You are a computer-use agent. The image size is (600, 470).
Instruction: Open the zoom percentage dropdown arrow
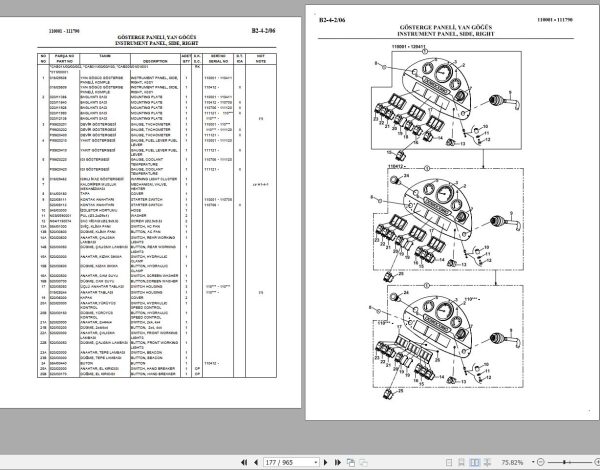click(x=532, y=462)
